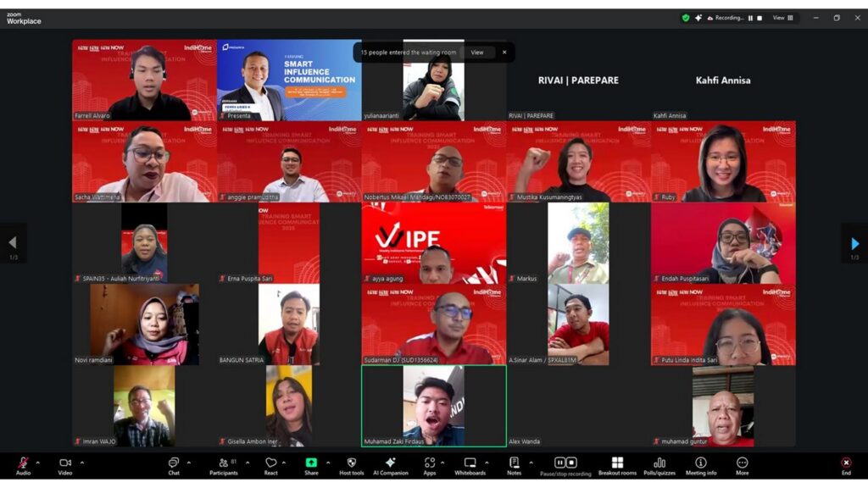Select Markus video tile
The width and height of the screenshot is (868, 488).
(578, 243)
